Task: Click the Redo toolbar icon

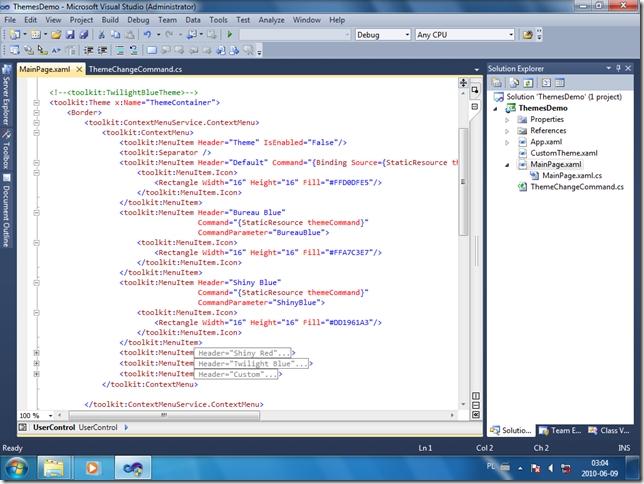Action: (169, 35)
